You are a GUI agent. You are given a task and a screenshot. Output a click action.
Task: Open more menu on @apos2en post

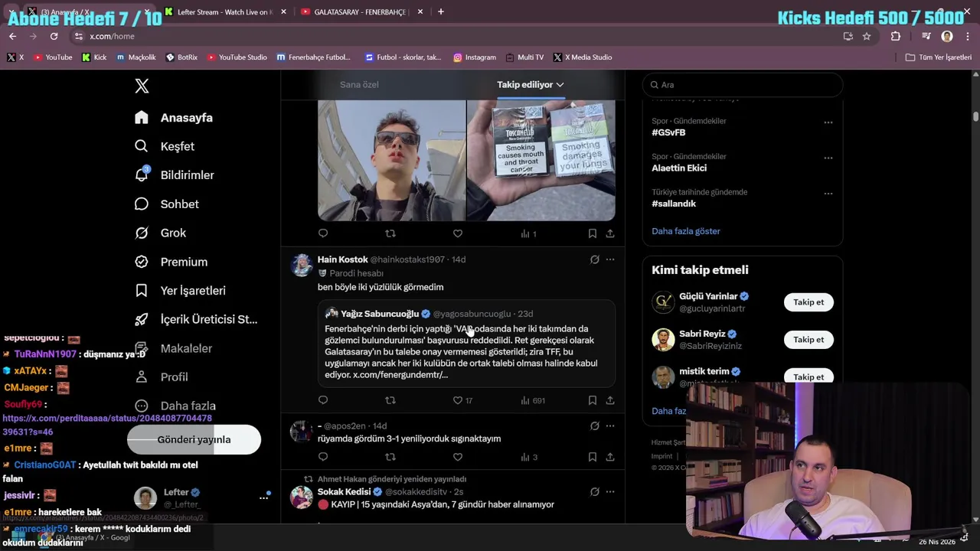[x=610, y=425]
